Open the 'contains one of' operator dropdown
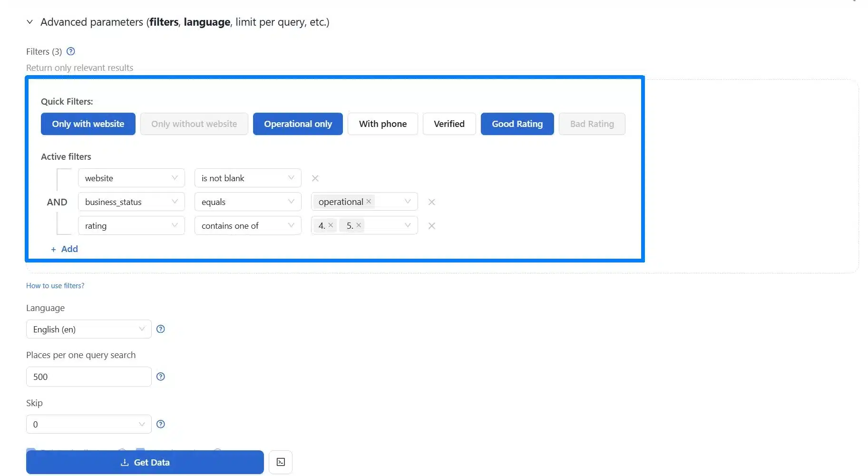 (x=247, y=226)
